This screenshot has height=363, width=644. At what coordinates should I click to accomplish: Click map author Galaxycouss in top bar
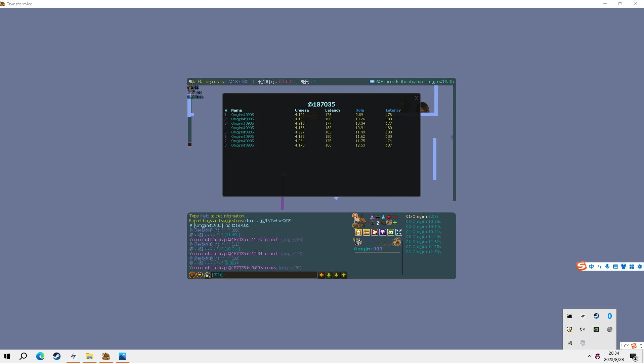tap(211, 82)
